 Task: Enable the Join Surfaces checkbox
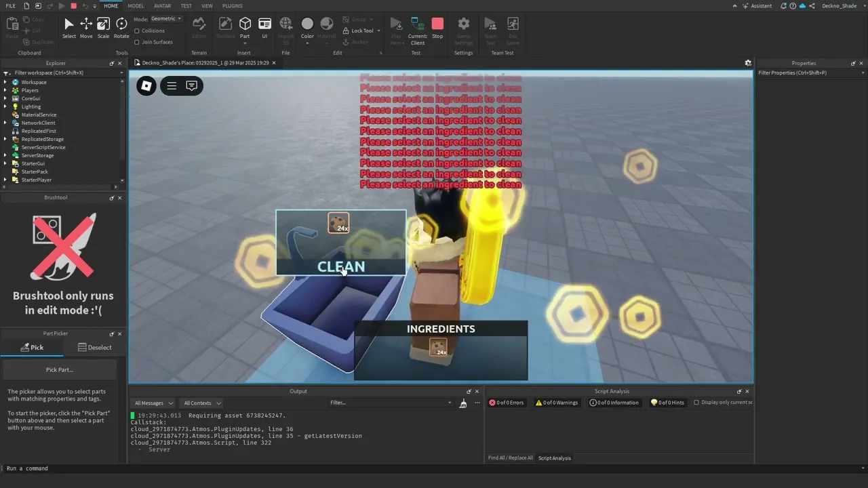tap(137, 42)
